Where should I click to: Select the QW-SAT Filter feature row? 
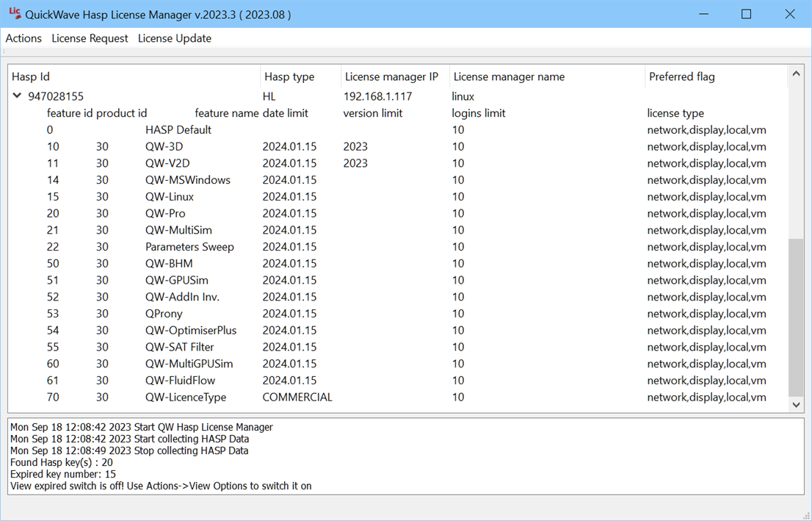398,347
